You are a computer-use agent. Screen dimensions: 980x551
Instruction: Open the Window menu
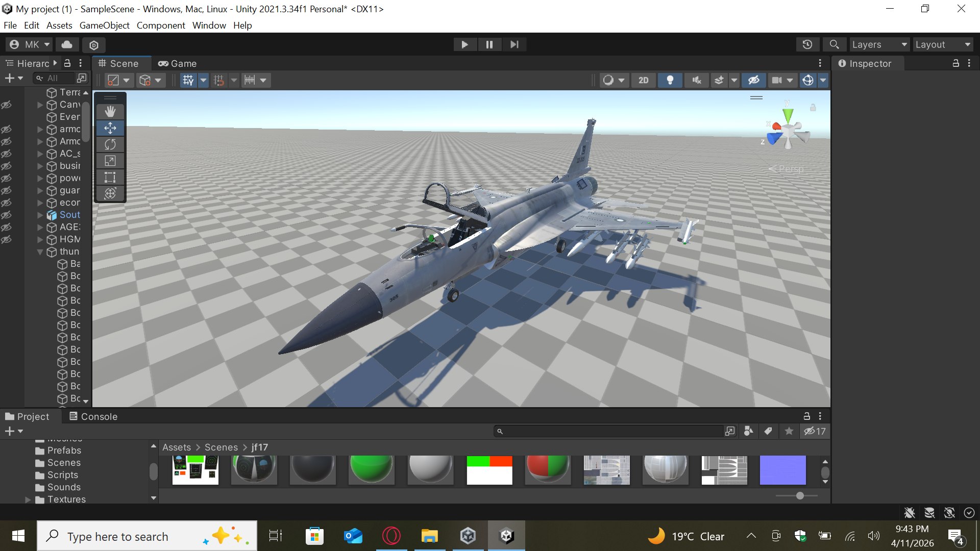[x=209, y=26]
